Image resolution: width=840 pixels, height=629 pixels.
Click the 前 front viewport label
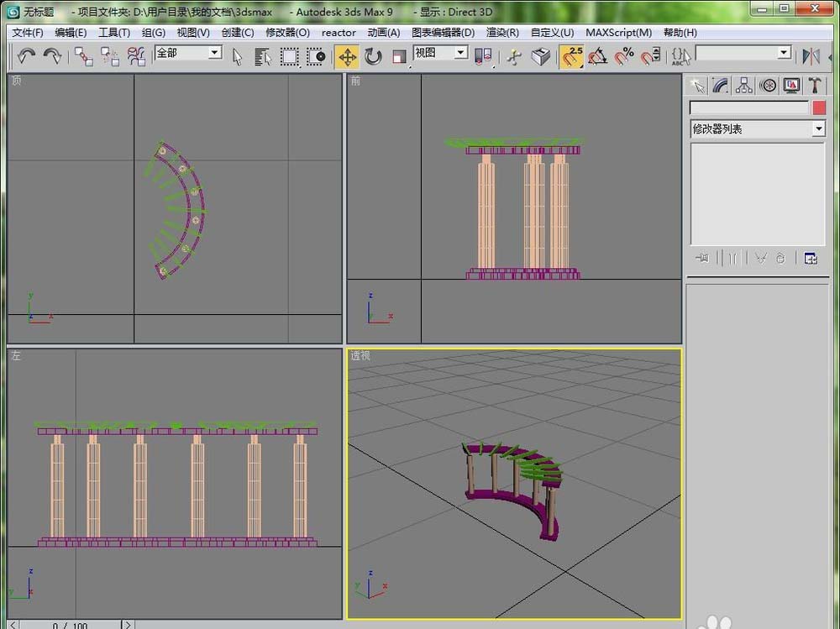click(x=355, y=81)
